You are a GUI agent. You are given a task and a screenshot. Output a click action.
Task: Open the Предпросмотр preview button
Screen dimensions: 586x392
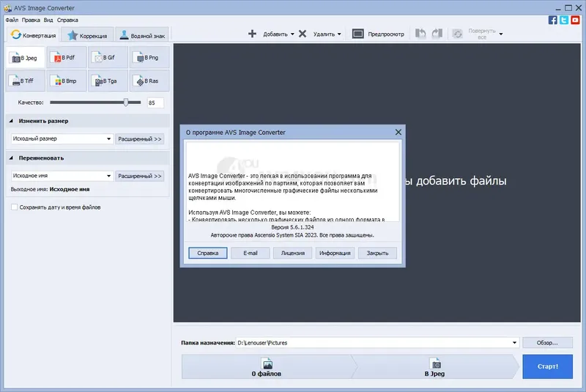click(x=378, y=34)
